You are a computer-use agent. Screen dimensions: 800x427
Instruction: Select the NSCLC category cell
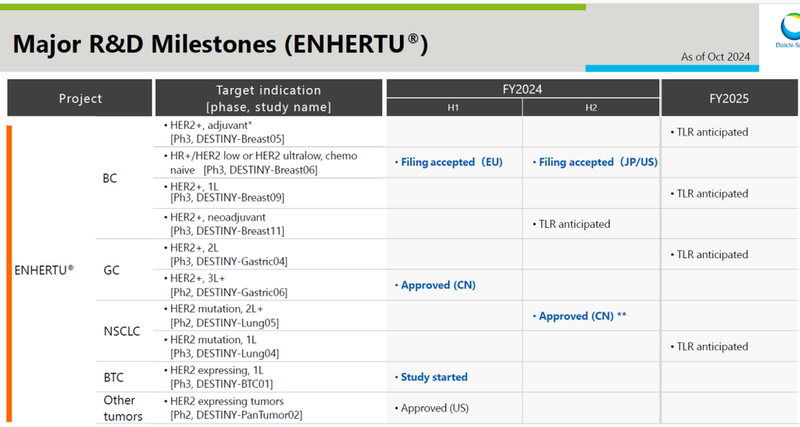[x=123, y=331]
